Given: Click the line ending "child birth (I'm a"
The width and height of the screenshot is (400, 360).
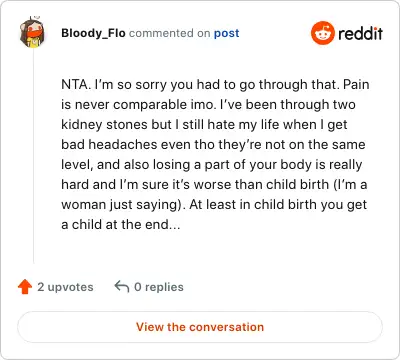Looking at the screenshot, I should pos(214,185).
